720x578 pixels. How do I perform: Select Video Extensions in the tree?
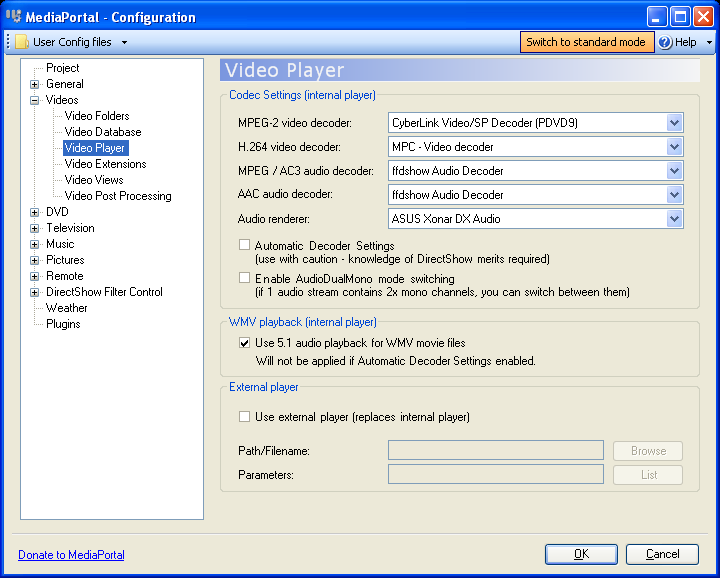(105, 164)
